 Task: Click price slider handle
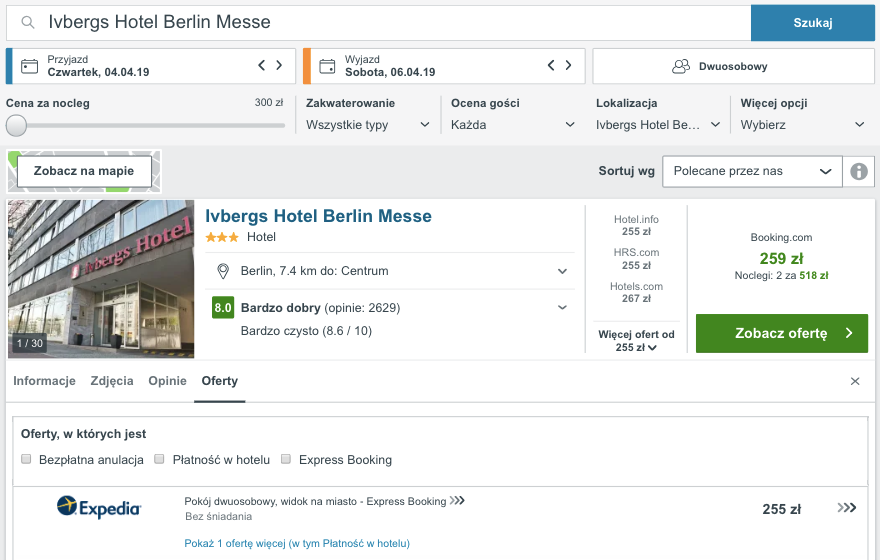pyautogui.click(x=16, y=126)
